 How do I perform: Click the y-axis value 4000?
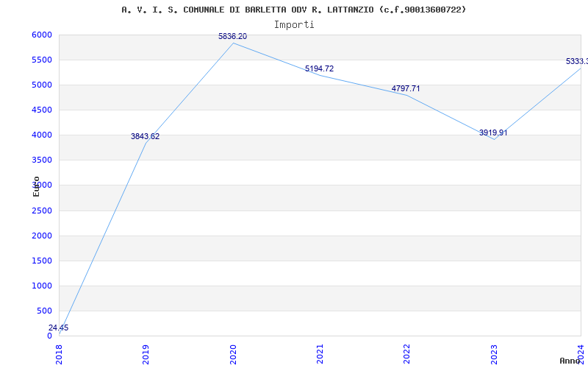(42, 135)
